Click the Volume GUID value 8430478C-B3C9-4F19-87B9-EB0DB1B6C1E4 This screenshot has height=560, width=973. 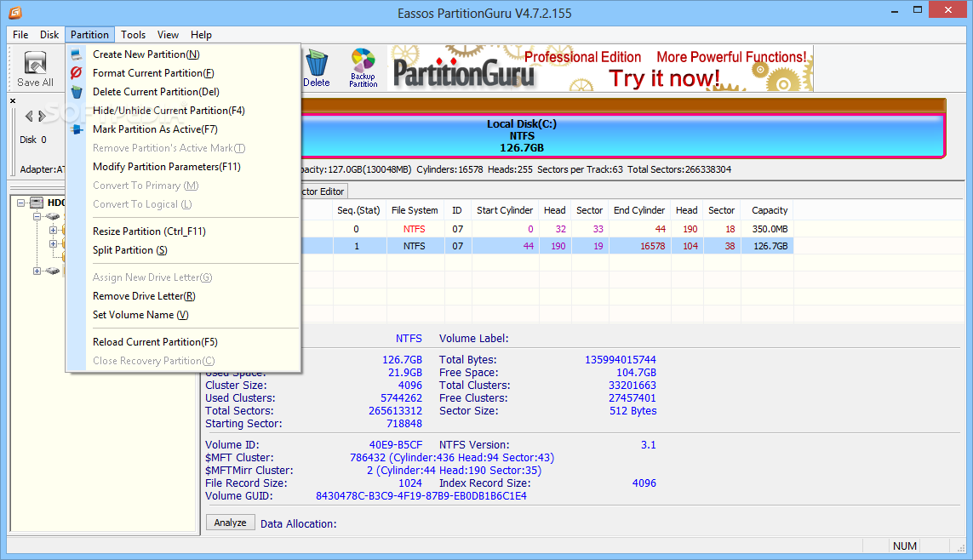(x=421, y=496)
